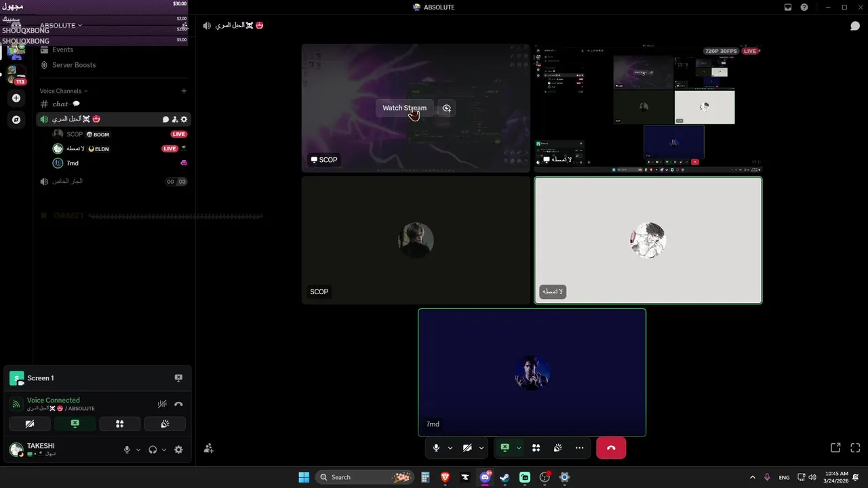Screen dimensions: 868x488
Task: Turn on camera in the call bar
Action: pyautogui.click(x=467, y=448)
